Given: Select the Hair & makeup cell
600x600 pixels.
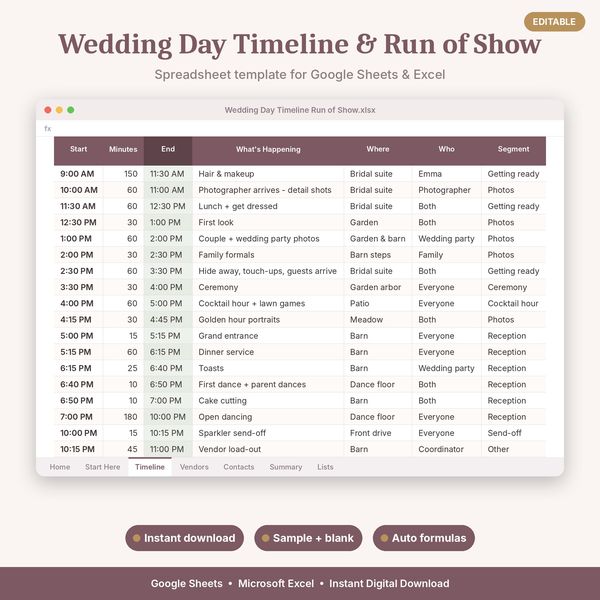Looking at the screenshot, I should point(268,174).
